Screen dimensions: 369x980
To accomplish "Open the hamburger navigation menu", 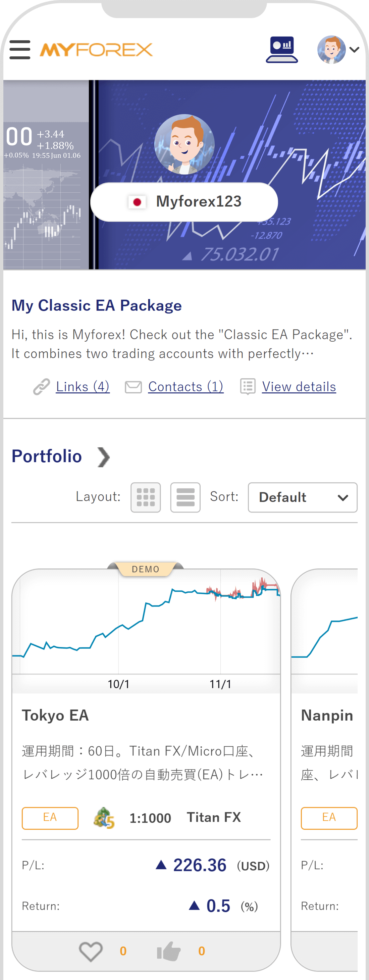I will point(20,49).
